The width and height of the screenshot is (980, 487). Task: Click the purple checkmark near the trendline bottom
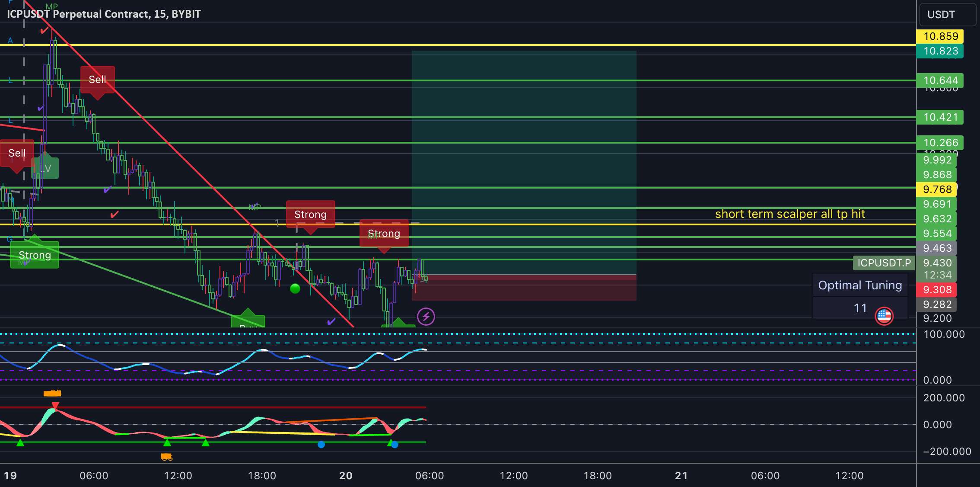tap(331, 321)
